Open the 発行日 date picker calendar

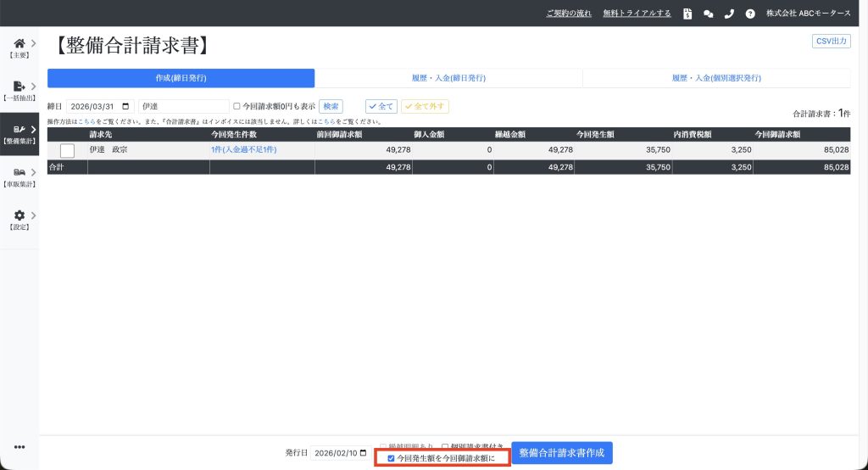click(x=363, y=453)
